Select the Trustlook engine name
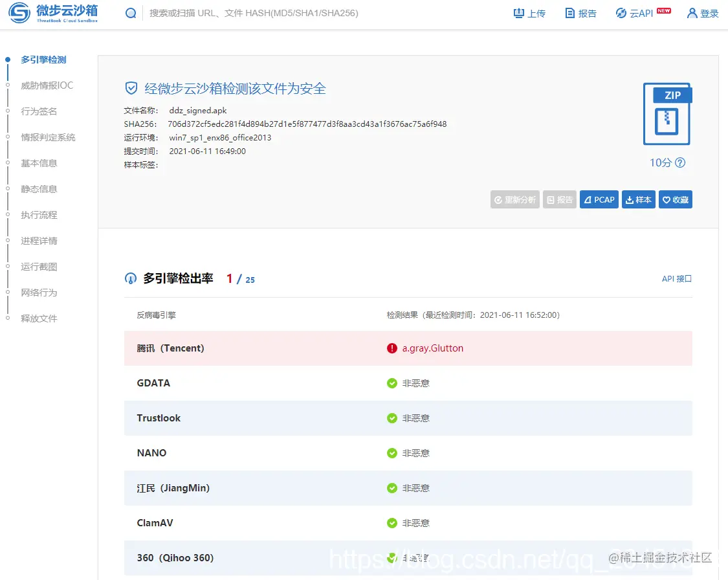 [159, 418]
